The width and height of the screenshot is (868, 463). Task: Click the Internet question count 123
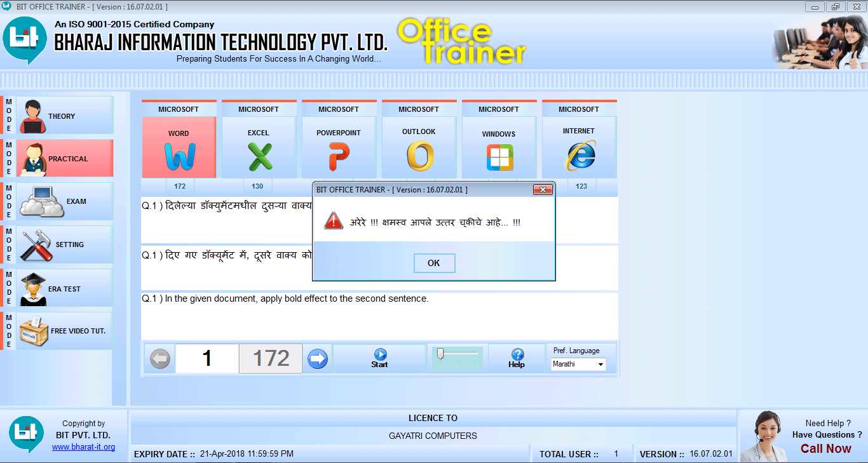point(581,186)
